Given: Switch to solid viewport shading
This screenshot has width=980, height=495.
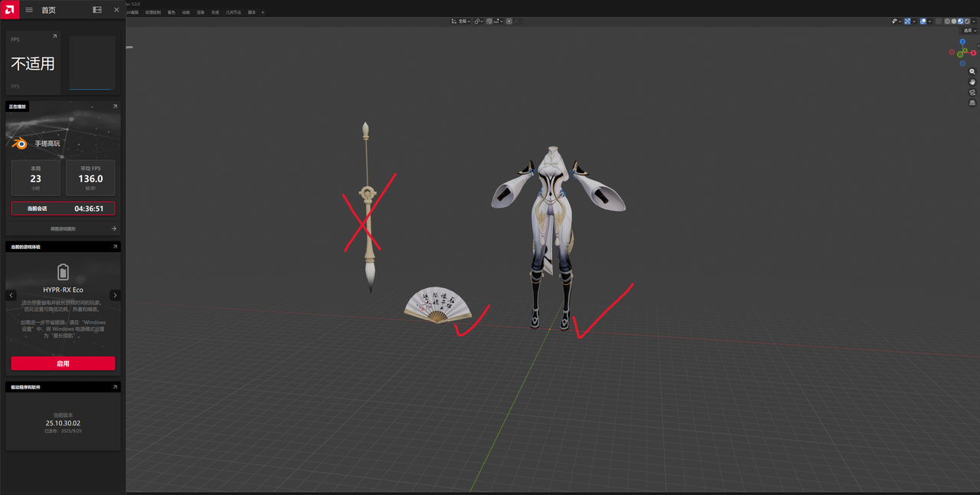Looking at the screenshot, I should [954, 21].
